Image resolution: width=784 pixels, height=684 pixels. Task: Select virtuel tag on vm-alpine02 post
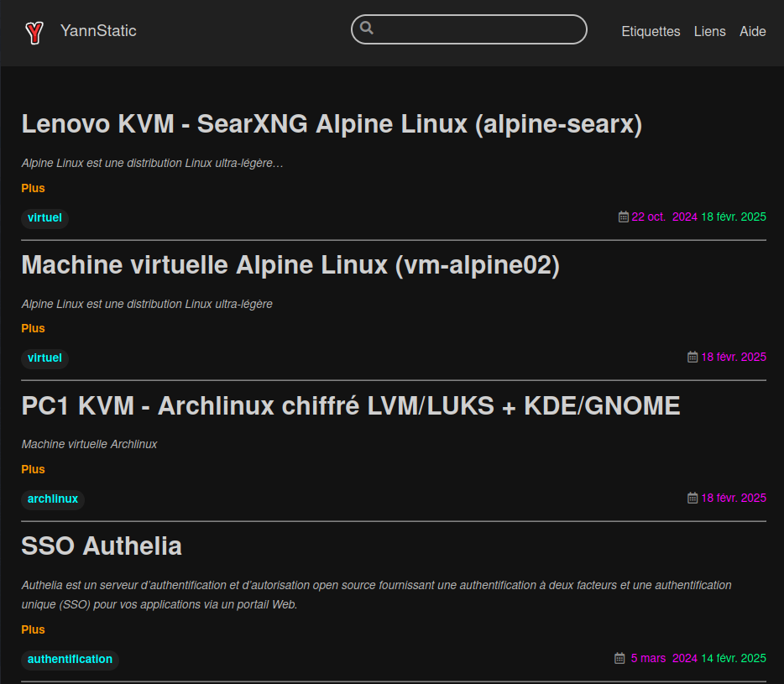coord(44,358)
